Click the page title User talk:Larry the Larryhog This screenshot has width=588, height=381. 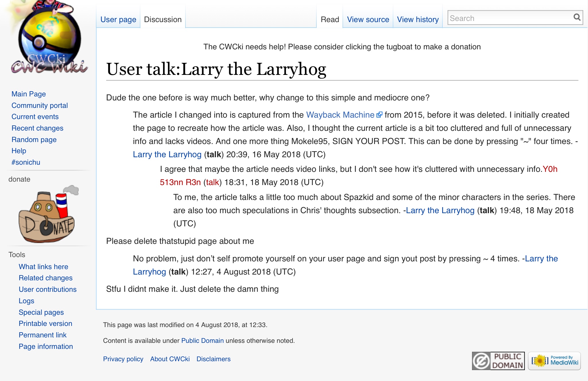coord(216,69)
